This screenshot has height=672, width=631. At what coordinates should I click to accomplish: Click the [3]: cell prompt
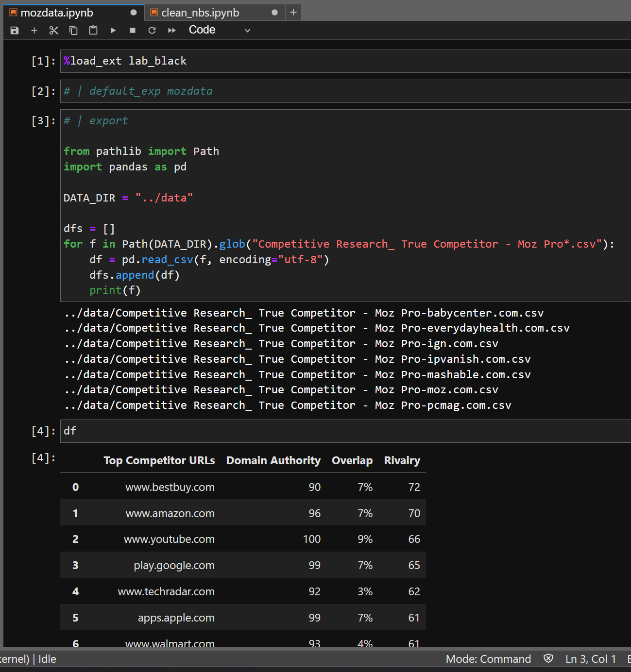click(43, 121)
